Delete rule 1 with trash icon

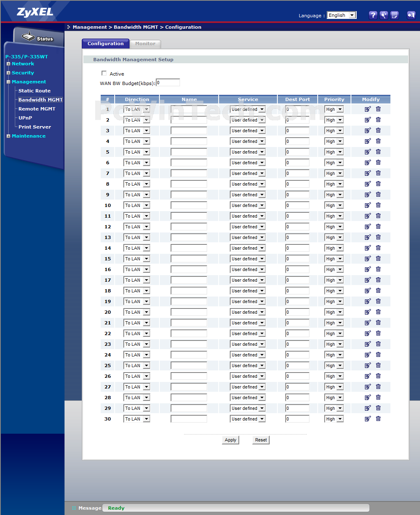pos(378,109)
